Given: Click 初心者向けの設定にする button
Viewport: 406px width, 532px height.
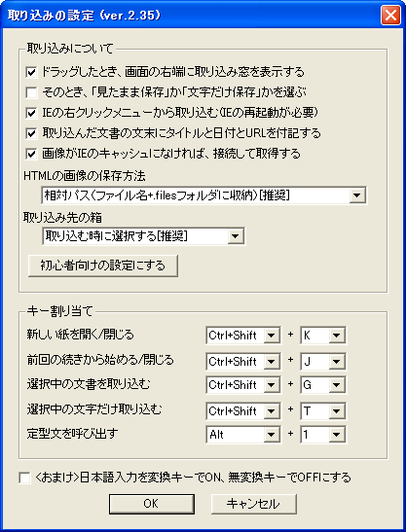Looking at the screenshot, I should click(x=103, y=266).
